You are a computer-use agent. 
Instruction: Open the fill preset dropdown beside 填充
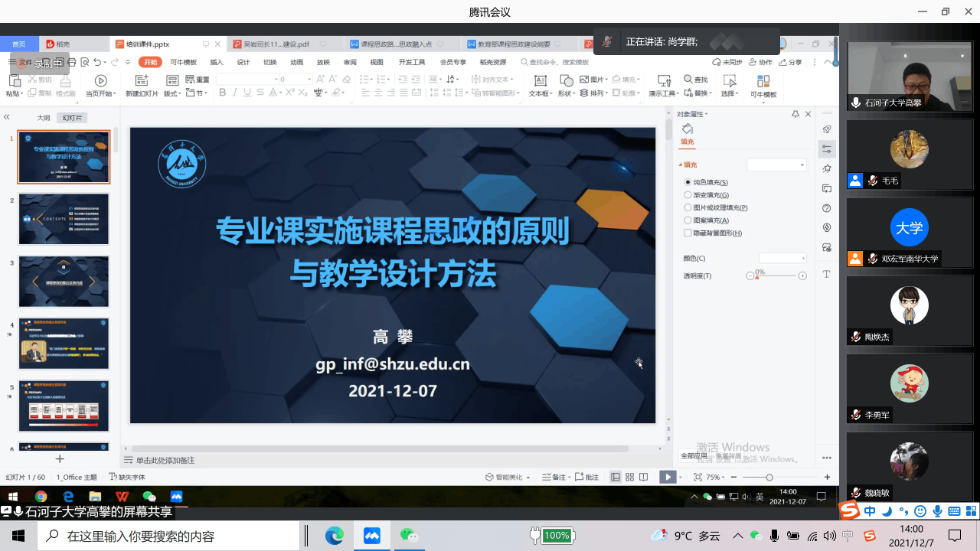coord(776,165)
